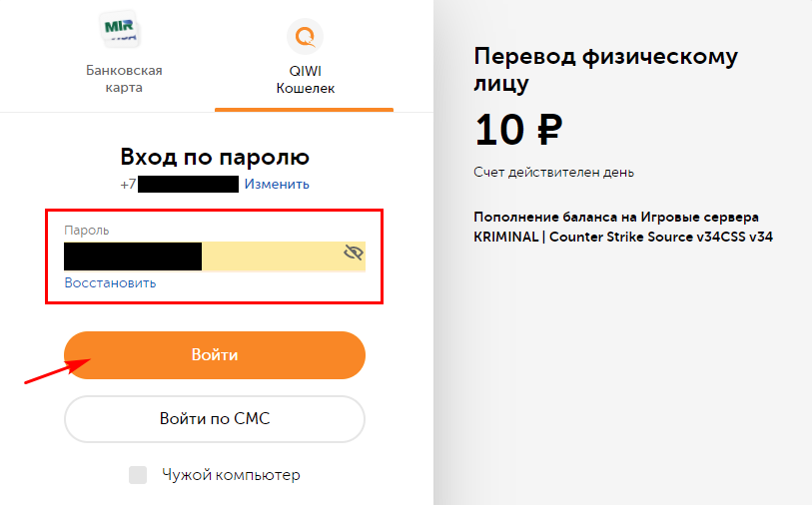Click the Перевод физическому лицу title

tap(605, 69)
